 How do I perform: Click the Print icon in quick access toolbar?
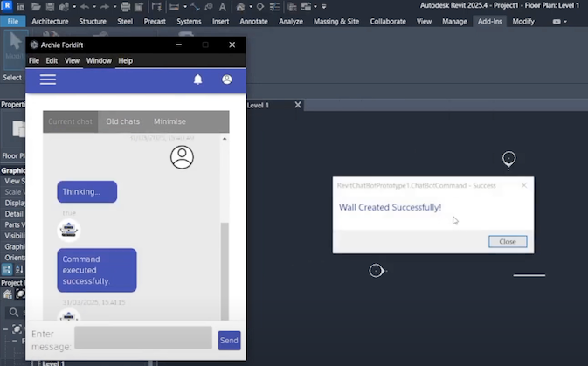125,7
